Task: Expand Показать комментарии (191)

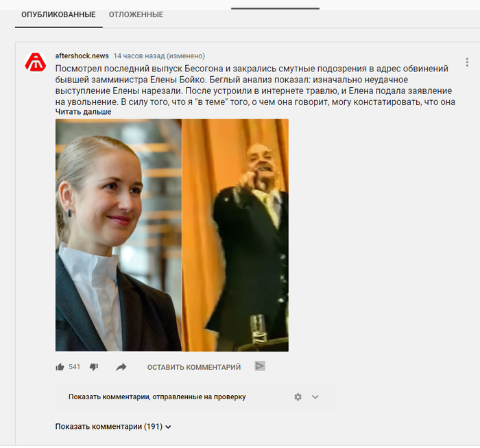Action: pos(113,427)
